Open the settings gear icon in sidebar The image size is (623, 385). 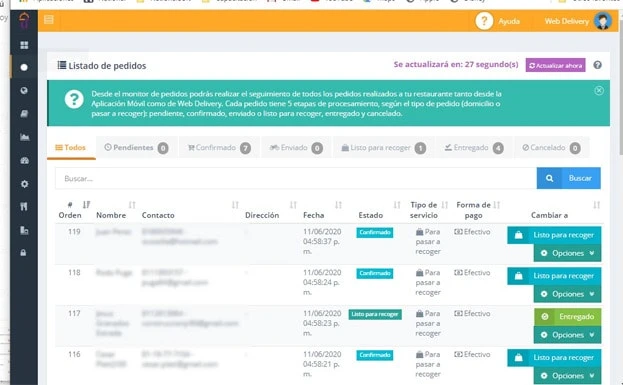pos(24,184)
